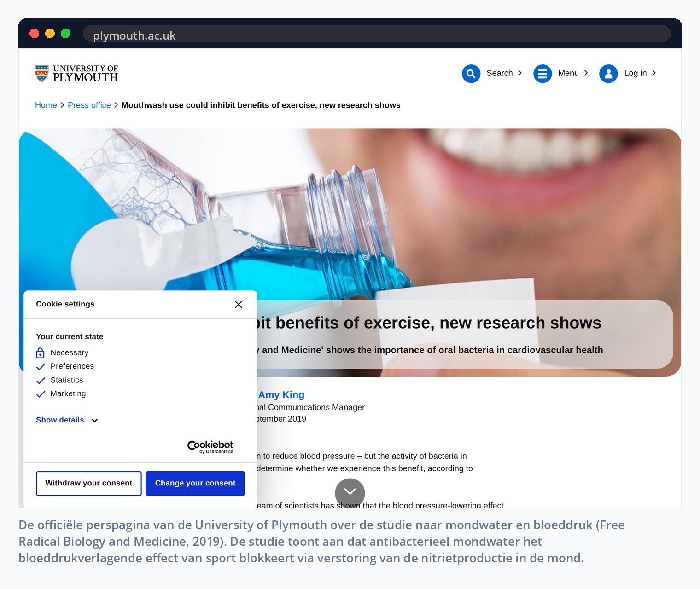
Task: Expand the chevron next to Menu
Action: (586, 73)
